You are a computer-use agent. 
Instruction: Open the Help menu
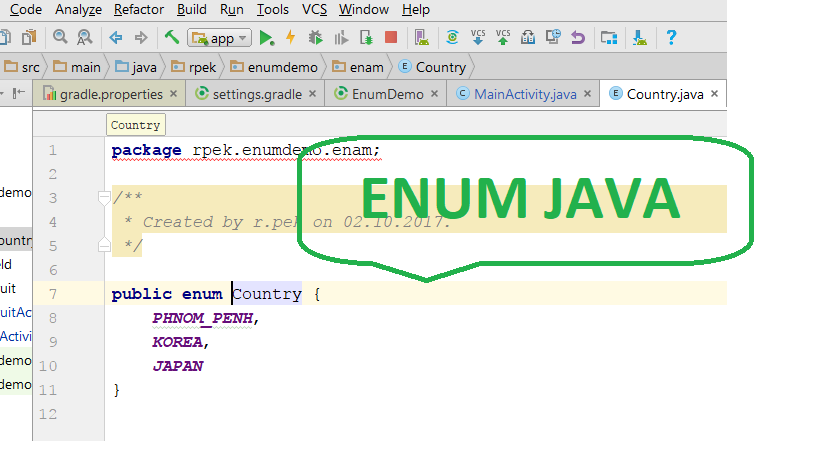click(x=416, y=9)
